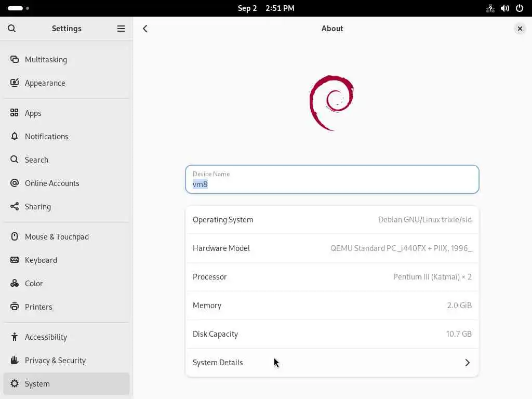Open the Settings search icon
This screenshot has height=399, width=532.
[11, 29]
